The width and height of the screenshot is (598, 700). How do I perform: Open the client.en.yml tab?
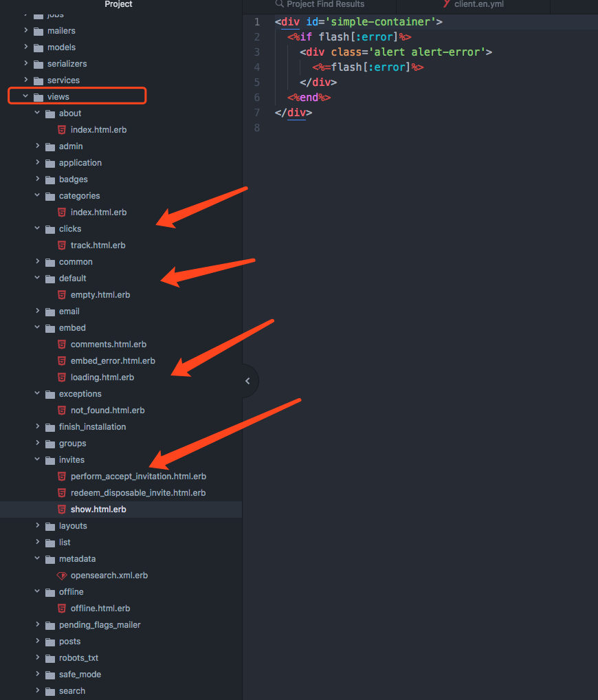[479, 4]
